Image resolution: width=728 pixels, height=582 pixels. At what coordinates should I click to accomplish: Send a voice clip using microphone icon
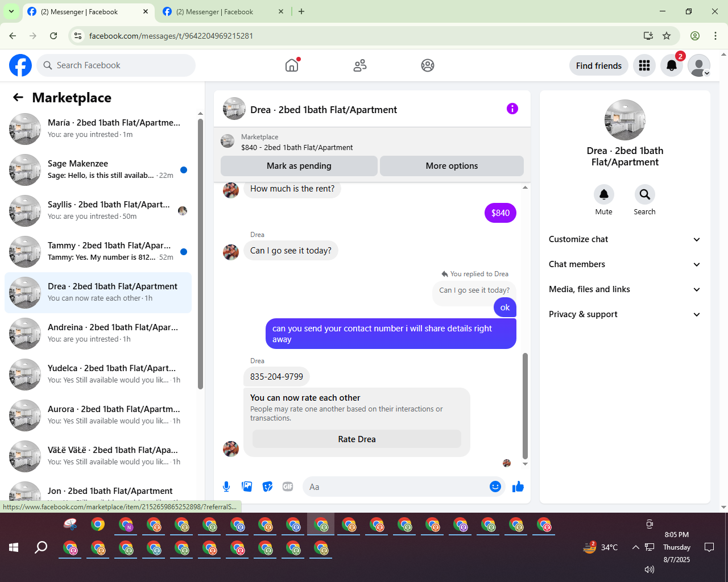tap(226, 487)
